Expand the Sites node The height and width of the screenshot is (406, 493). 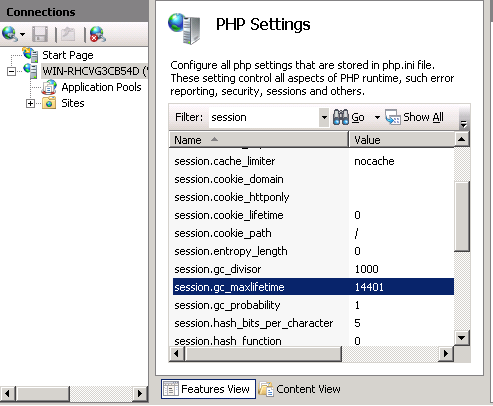(30, 103)
